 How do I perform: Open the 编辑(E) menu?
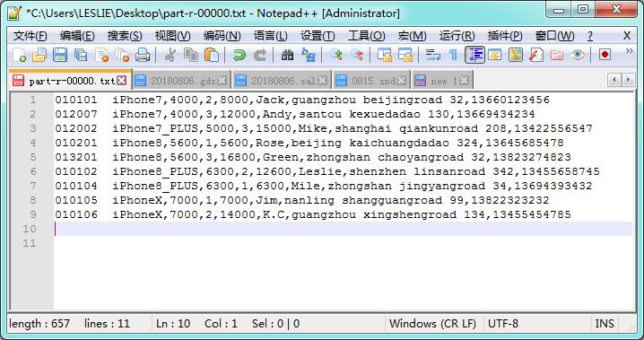77,36
